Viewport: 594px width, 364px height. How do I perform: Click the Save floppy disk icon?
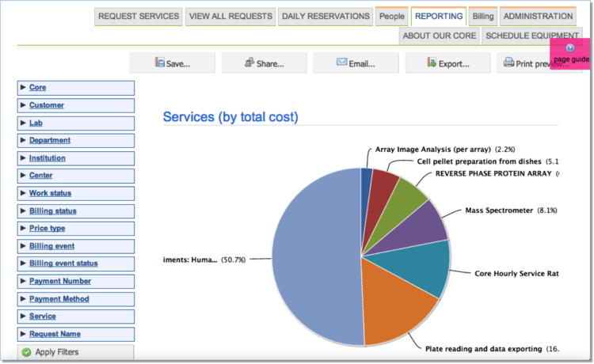(x=160, y=63)
